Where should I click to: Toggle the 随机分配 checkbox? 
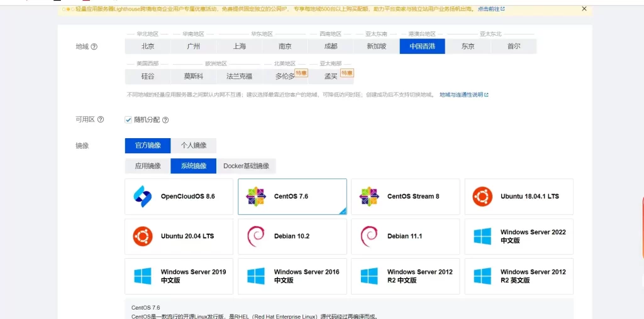[128, 120]
